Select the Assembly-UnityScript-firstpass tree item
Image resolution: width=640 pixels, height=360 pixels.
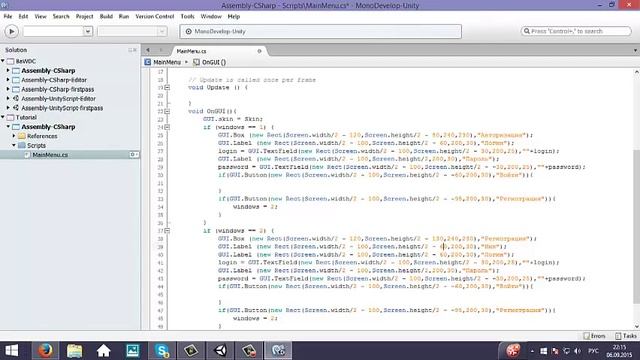[x=62, y=108]
